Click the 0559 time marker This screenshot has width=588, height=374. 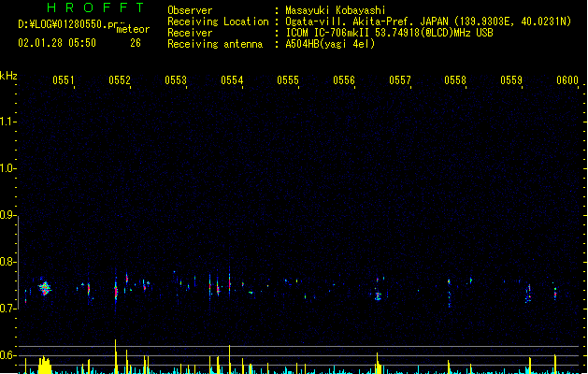tap(511, 80)
